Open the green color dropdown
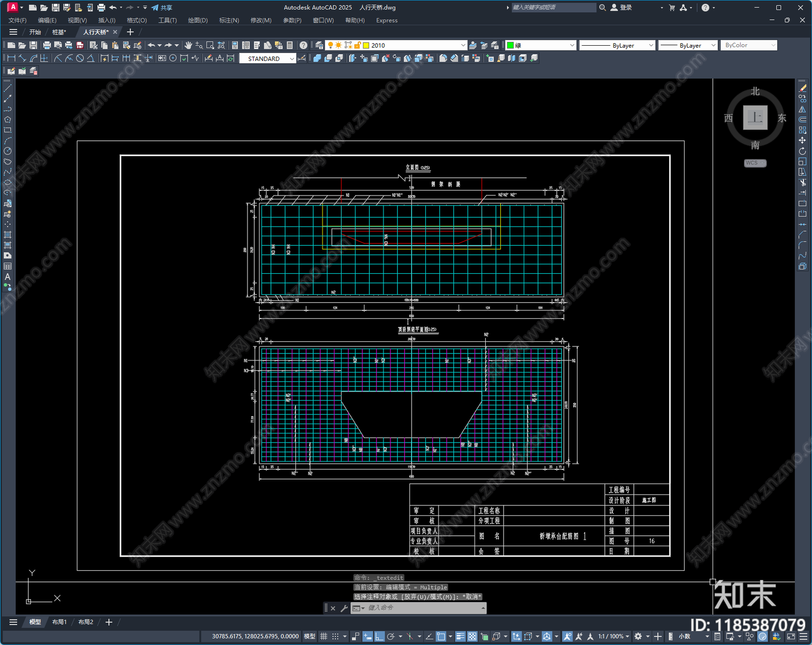 coord(541,45)
